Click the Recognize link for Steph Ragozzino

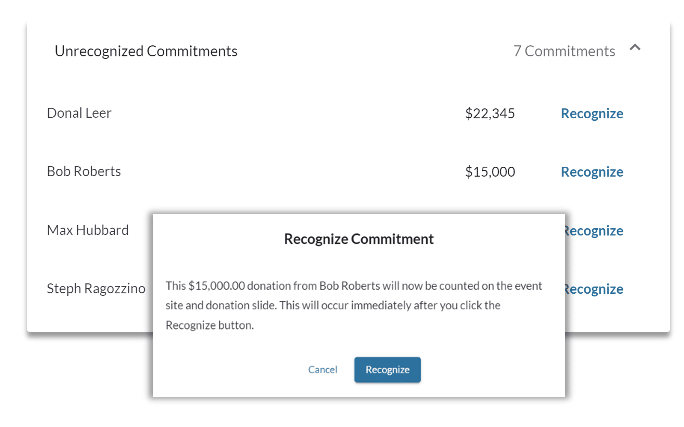[x=594, y=289]
